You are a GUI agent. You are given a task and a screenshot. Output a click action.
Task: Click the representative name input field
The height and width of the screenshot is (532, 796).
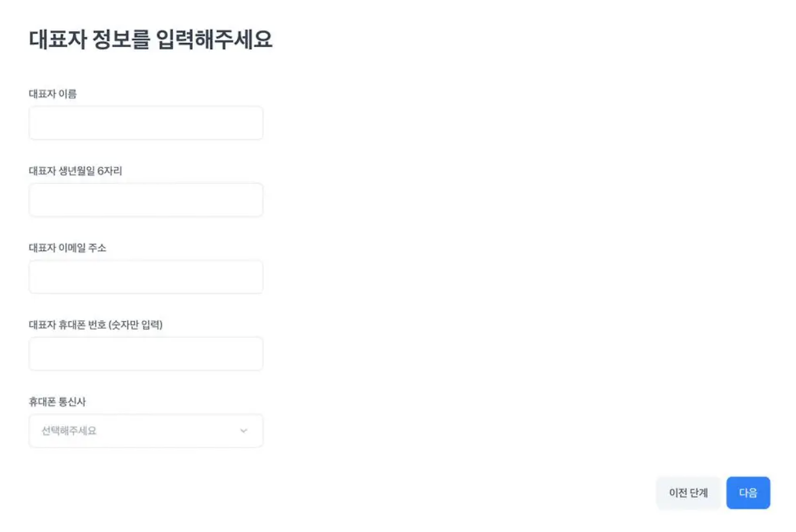click(146, 122)
